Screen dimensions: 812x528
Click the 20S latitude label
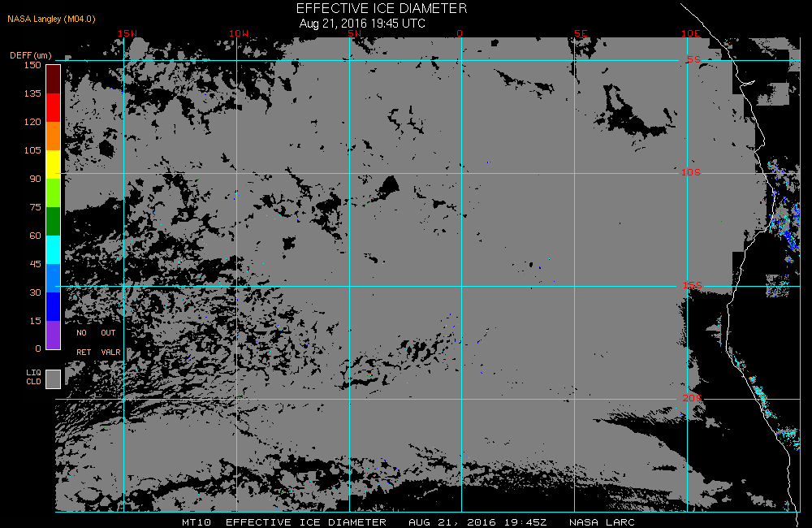point(693,398)
